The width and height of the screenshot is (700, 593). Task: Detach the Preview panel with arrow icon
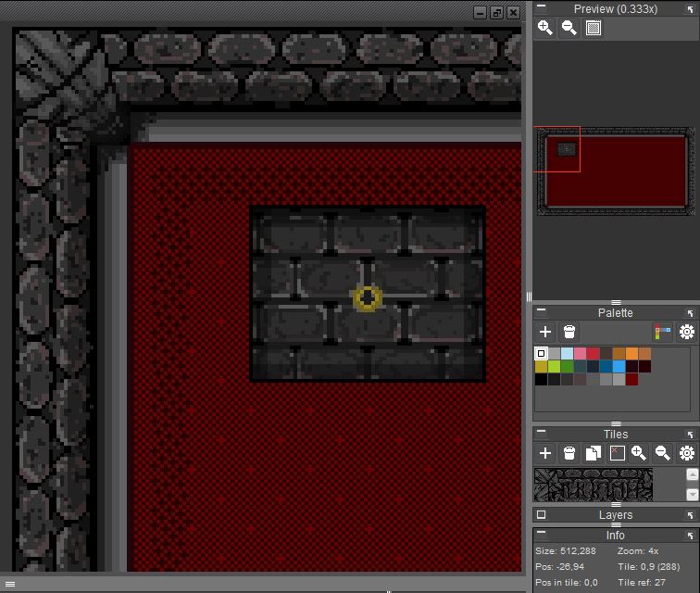pos(690,8)
